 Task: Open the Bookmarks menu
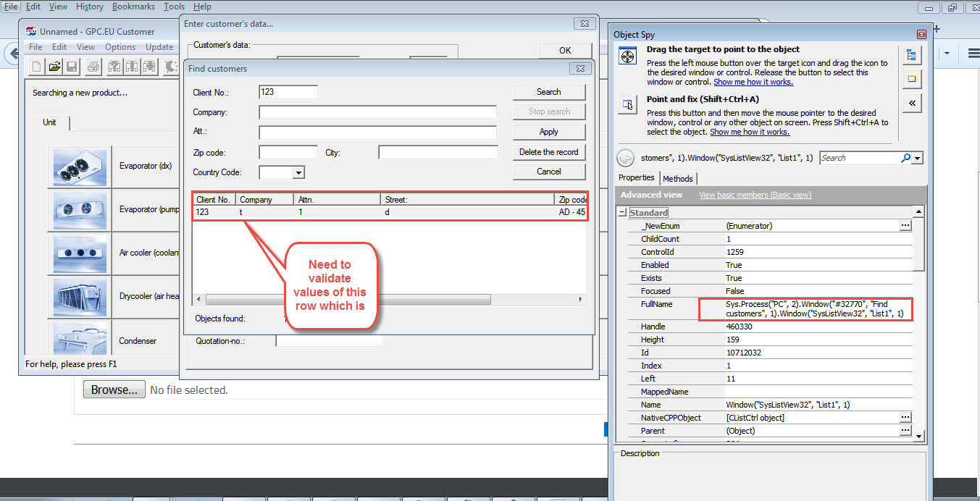click(133, 7)
